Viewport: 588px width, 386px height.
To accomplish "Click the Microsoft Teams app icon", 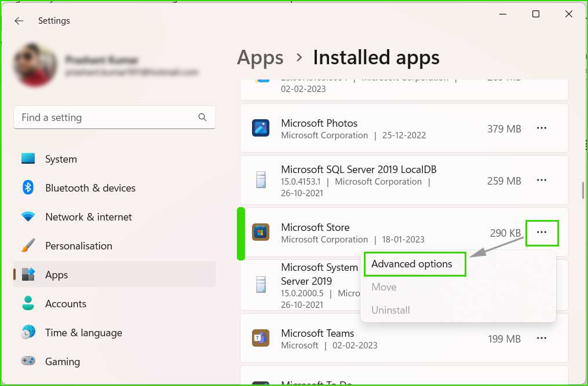I will [x=261, y=339].
